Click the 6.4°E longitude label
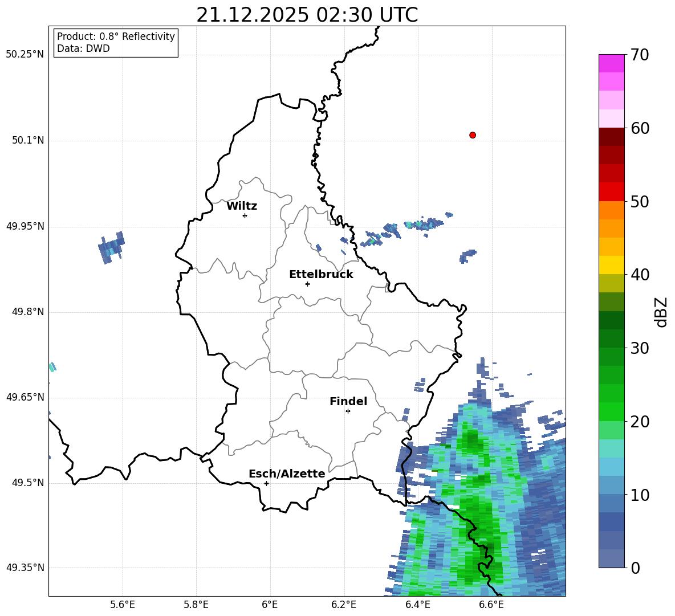This screenshot has width=675, height=616. point(417,605)
